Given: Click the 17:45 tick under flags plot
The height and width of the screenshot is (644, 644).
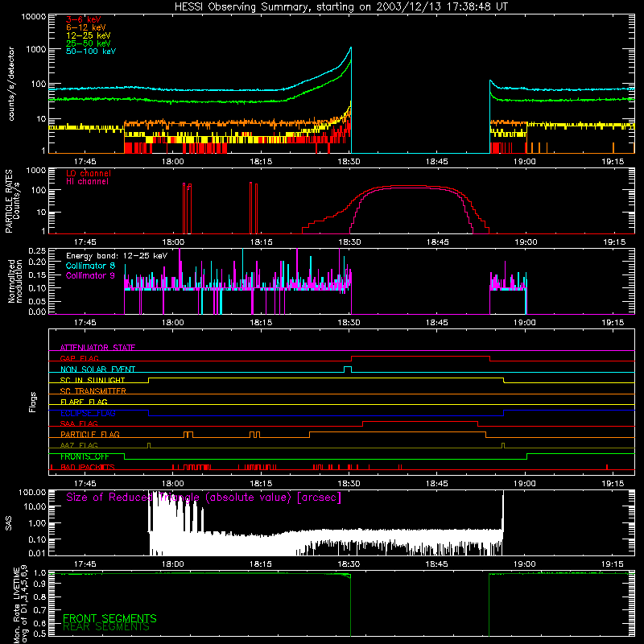Looking at the screenshot, I should click(85, 484).
